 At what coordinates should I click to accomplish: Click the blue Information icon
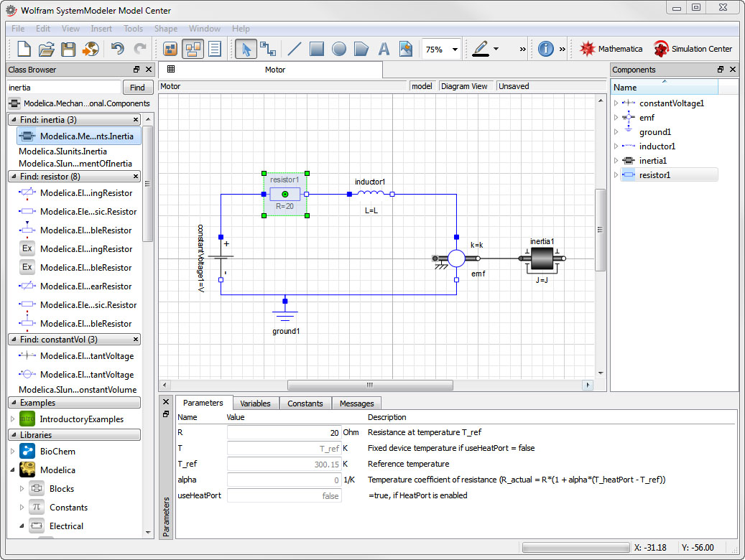(x=545, y=48)
